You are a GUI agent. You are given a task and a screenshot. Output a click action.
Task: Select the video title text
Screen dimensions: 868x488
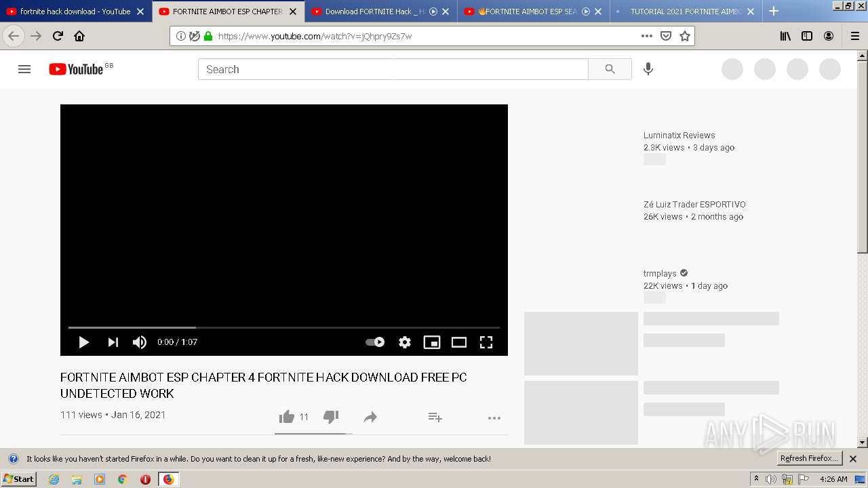(x=264, y=385)
